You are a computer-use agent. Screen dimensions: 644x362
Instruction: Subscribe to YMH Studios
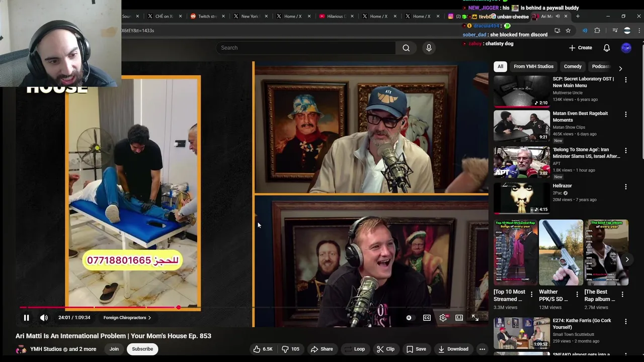pos(142,349)
